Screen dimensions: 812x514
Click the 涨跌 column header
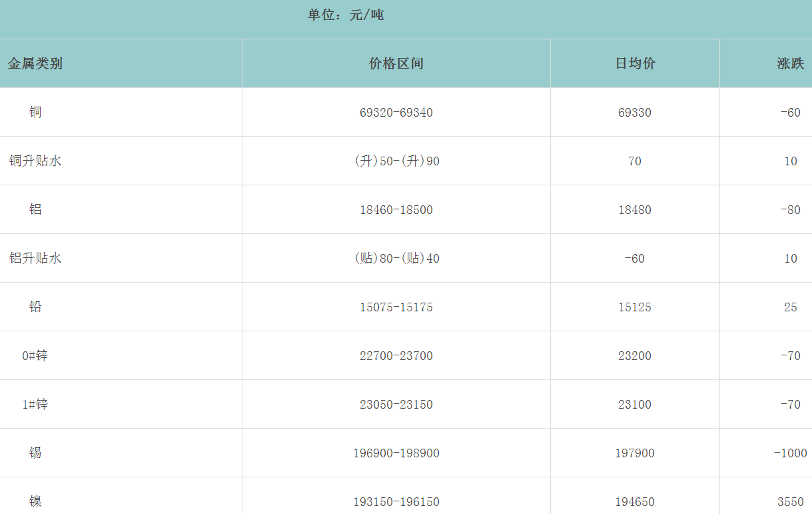tap(790, 64)
